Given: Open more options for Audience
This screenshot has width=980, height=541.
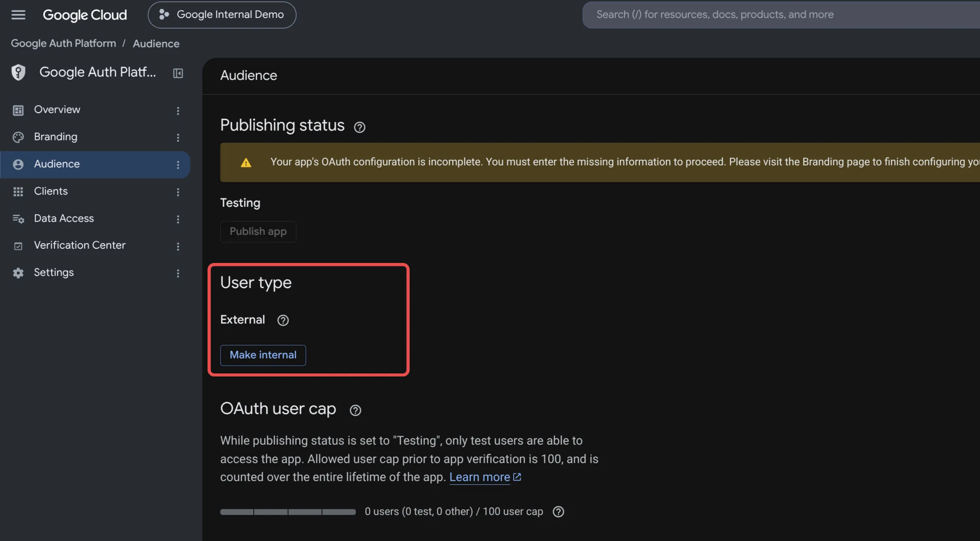Looking at the screenshot, I should pyautogui.click(x=178, y=165).
